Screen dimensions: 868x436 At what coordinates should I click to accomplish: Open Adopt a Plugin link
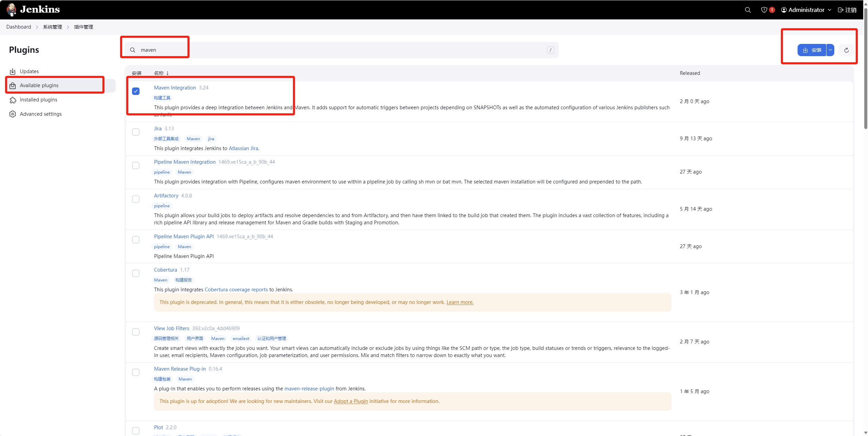tap(350, 401)
